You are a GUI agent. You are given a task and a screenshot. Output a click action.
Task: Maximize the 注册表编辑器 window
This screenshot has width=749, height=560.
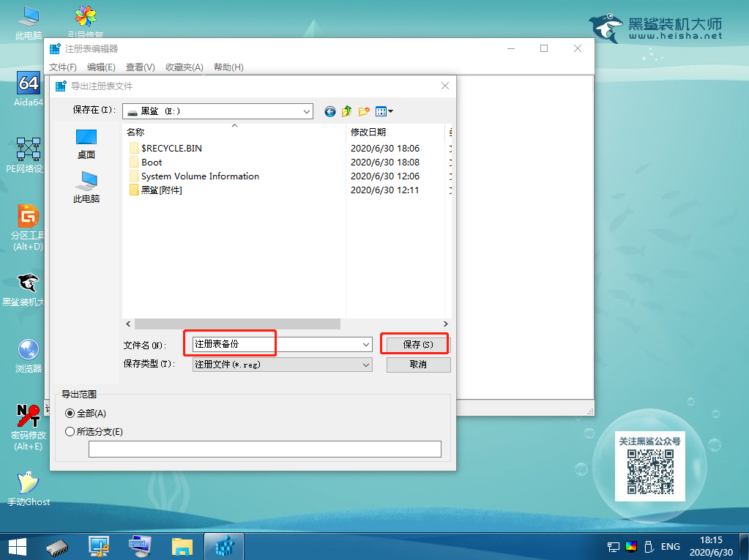(x=544, y=48)
